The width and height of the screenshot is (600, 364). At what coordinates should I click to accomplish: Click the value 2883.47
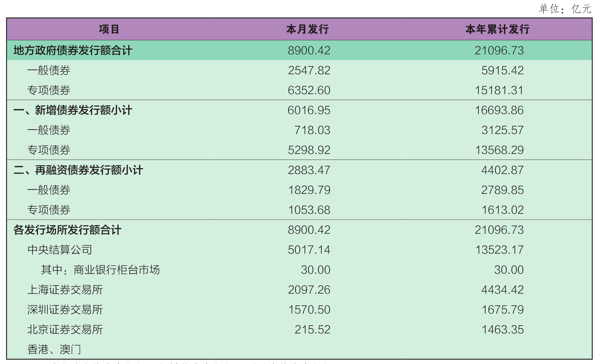tap(309, 170)
